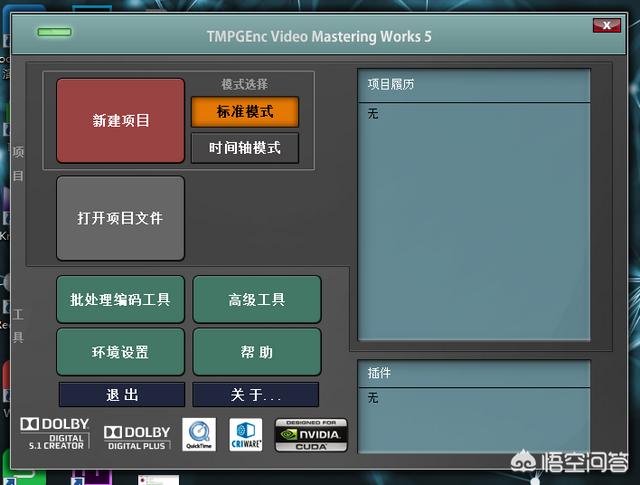
Task: Open the 关于... about dialog
Action: coord(256,395)
